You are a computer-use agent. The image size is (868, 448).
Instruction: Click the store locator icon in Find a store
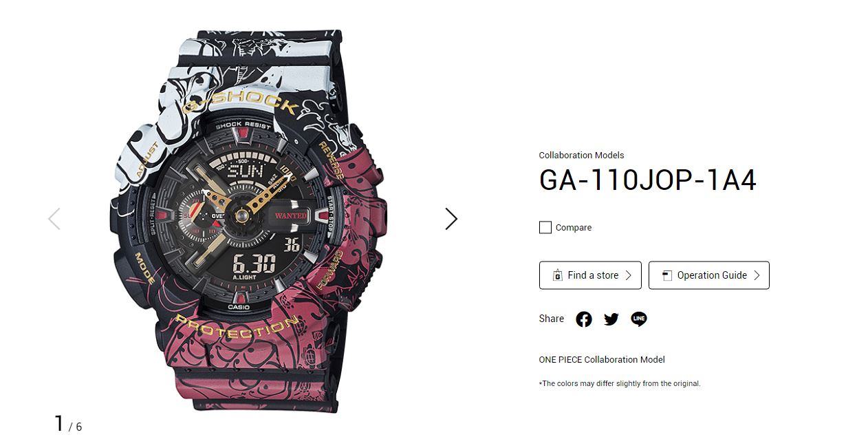click(x=558, y=275)
